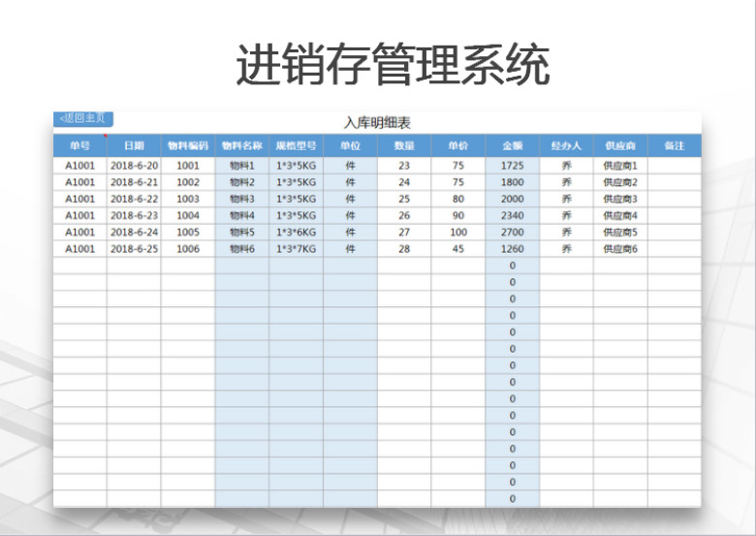Select quantity cell 28
The width and height of the screenshot is (756, 536).
pos(404,249)
